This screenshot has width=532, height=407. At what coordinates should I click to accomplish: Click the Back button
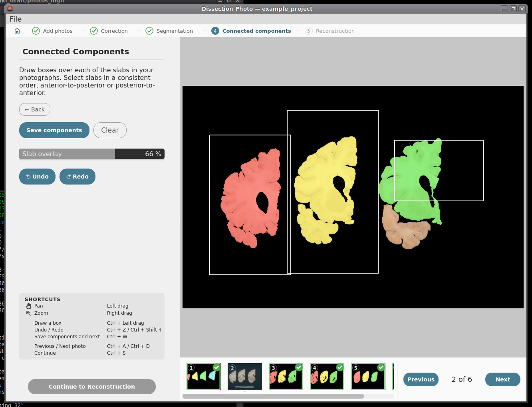[x=35, y=109]
